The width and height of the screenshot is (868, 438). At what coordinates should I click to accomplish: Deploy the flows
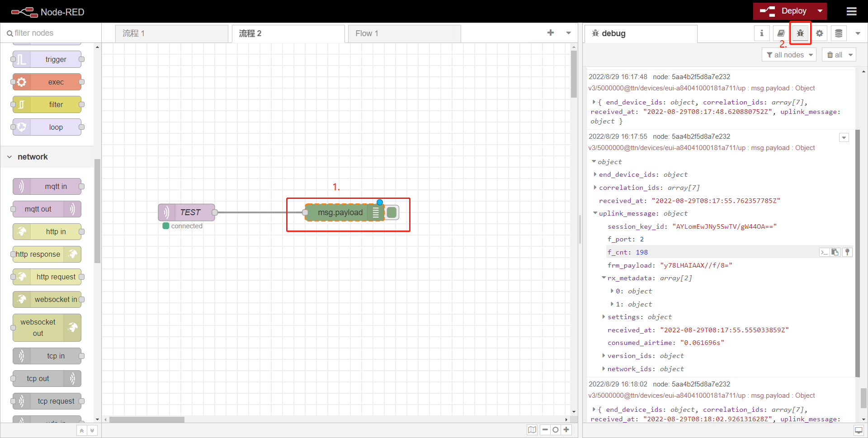click(783, 11)
